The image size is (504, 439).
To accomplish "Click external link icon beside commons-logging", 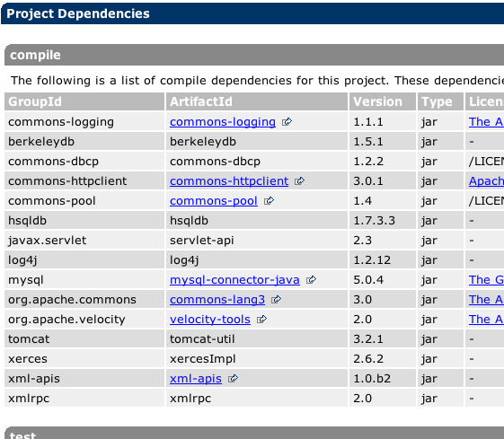I will pyautogui.click(x=287, y=122).
